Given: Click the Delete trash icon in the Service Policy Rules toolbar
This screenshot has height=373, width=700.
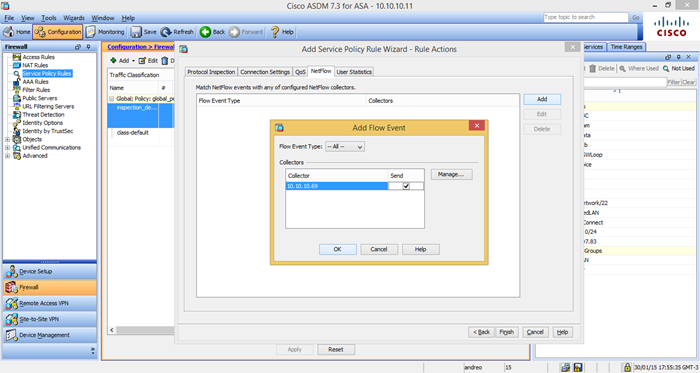Looking at the screenshot, I should tap(165, 61).
